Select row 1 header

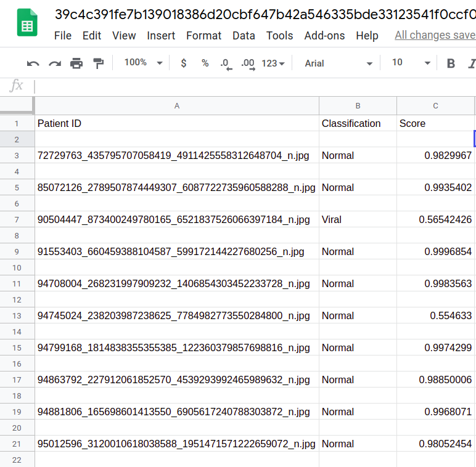coord(17,123)
